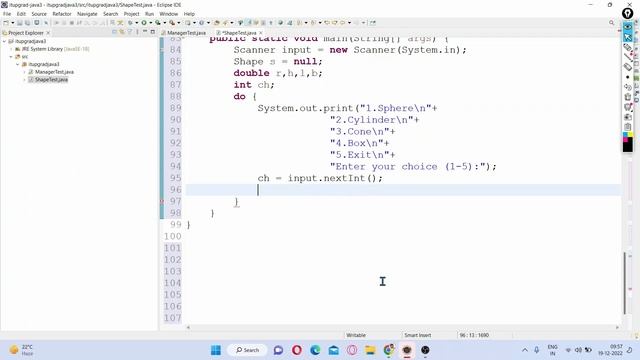Open Microsoft Edge from taskbar
This screenshot has width=640, height=360.
(315, 350)
